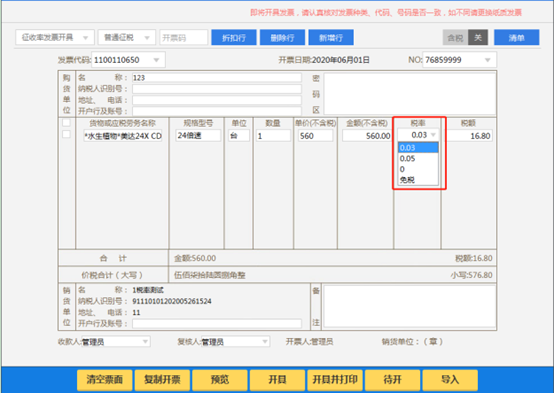Expand the 征收率发票开具 dropdown
This screenshot has height=393, width=554.
pyautogui.click(x=55, y=37)
